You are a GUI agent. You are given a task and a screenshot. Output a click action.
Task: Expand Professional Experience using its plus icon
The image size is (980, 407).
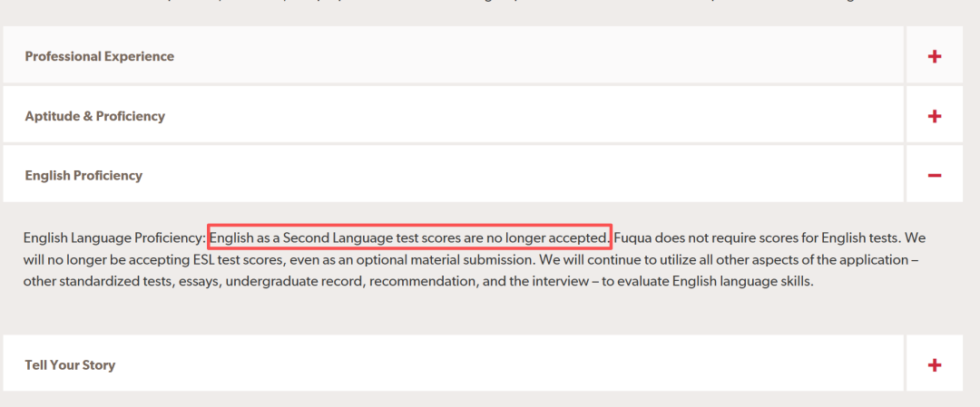935,56
